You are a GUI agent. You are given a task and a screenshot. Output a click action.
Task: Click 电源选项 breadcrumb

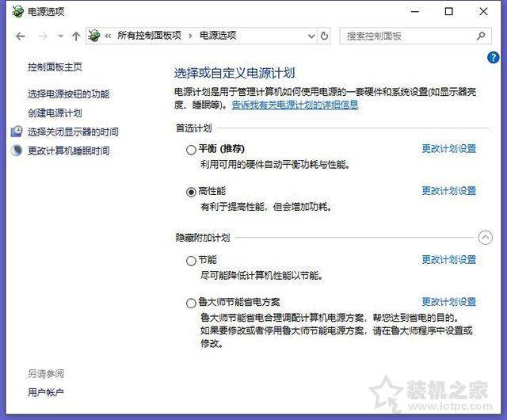coord(218,36)
